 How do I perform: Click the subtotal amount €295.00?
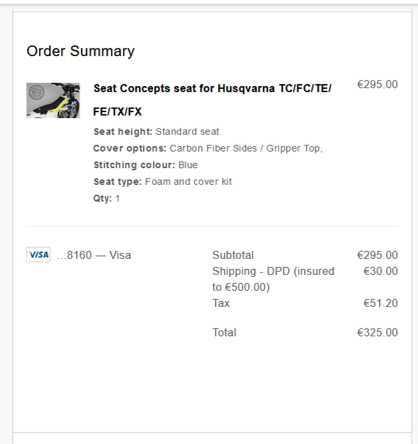pyautogui.click(x=377, y=255)
